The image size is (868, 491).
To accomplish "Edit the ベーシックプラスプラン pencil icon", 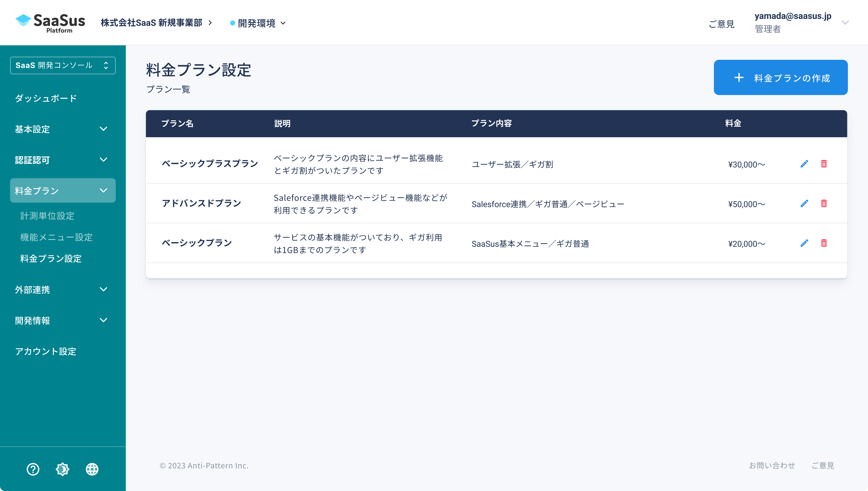I will (804, 164).
